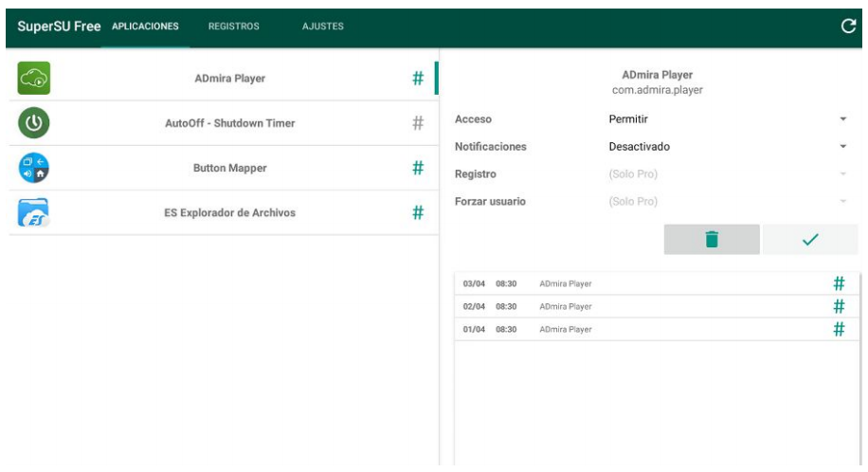
Task: Toggle root access hash for ADmira Player
Action: click(417, 79)
